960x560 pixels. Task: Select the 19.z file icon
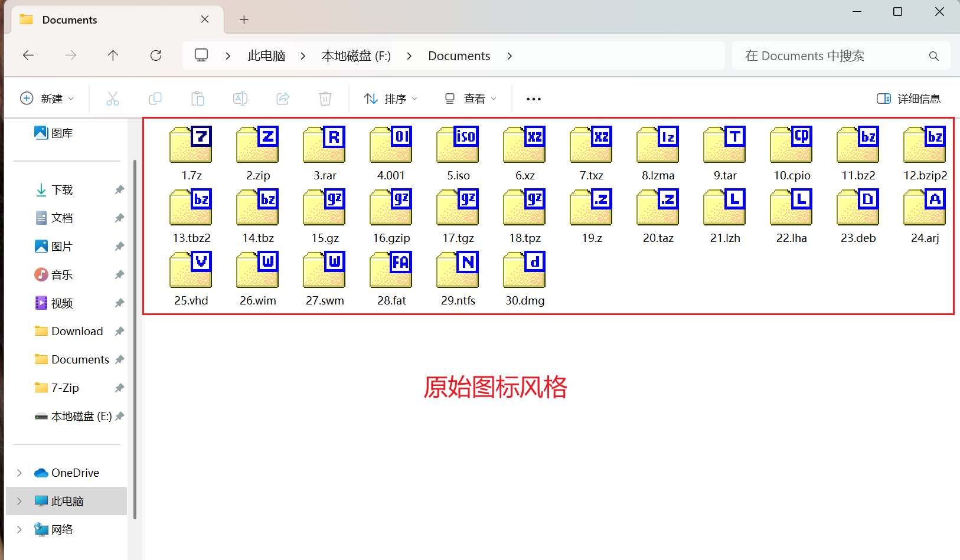point(591,207)
